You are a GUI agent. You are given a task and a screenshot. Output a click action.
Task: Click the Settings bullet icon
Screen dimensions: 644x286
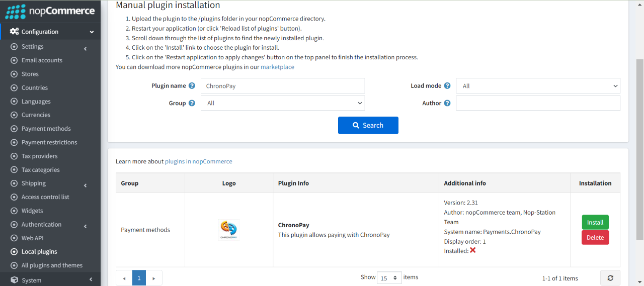point(14,47)
